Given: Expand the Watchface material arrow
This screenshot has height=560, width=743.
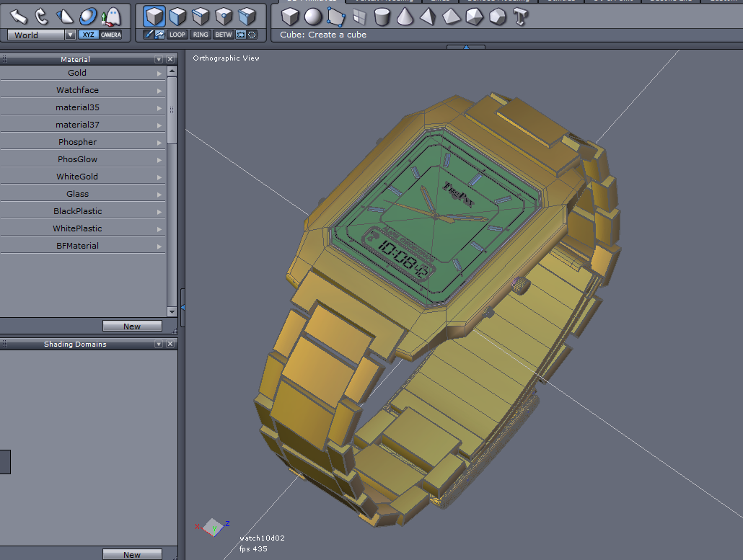Looking at the screenshot, I should coord(159,90).
